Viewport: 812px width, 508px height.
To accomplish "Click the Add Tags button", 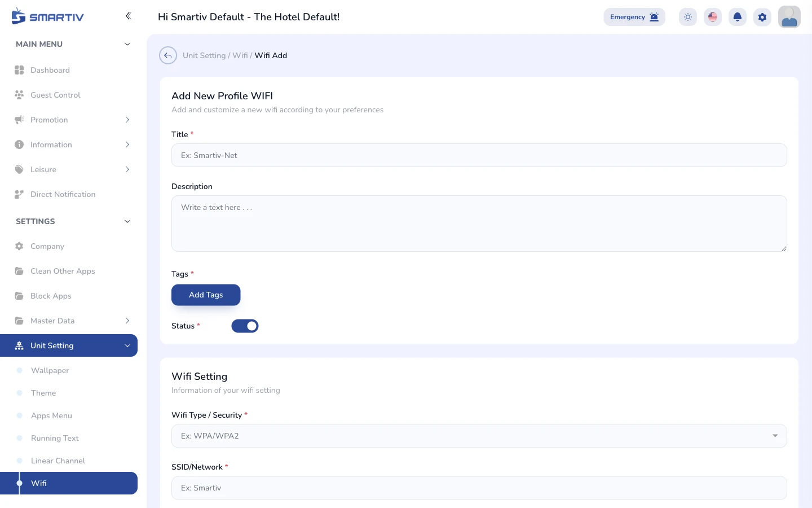I will 206,295.
